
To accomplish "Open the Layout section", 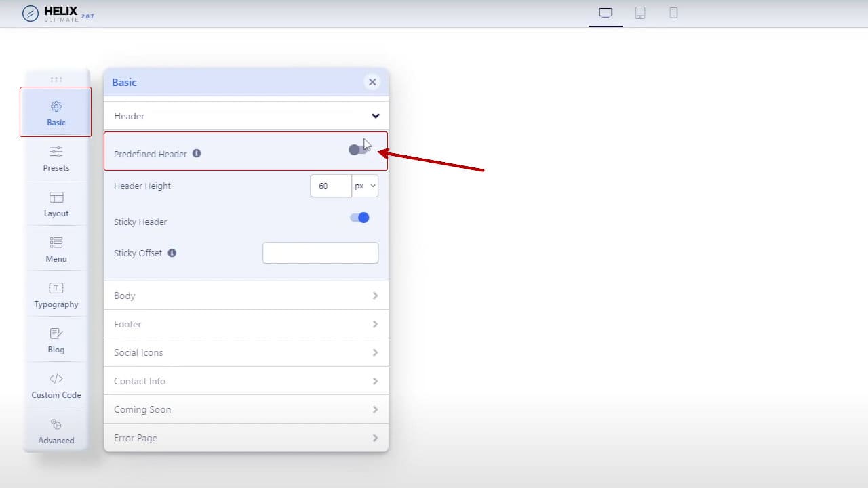I will (x=56, y=204).
